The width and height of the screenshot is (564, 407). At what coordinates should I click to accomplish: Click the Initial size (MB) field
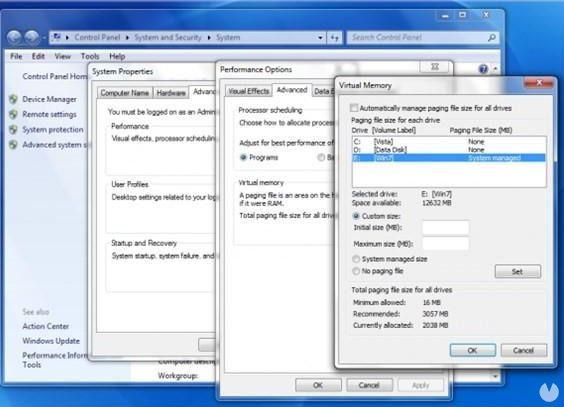(x=445, y=228)
